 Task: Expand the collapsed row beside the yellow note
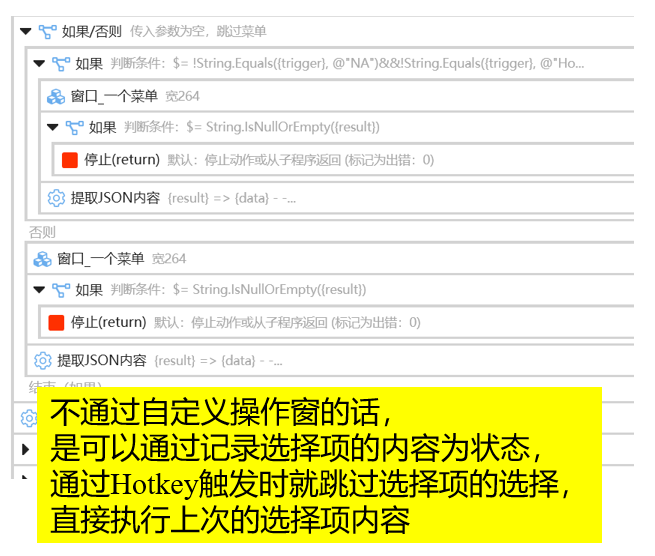(25, 449)
